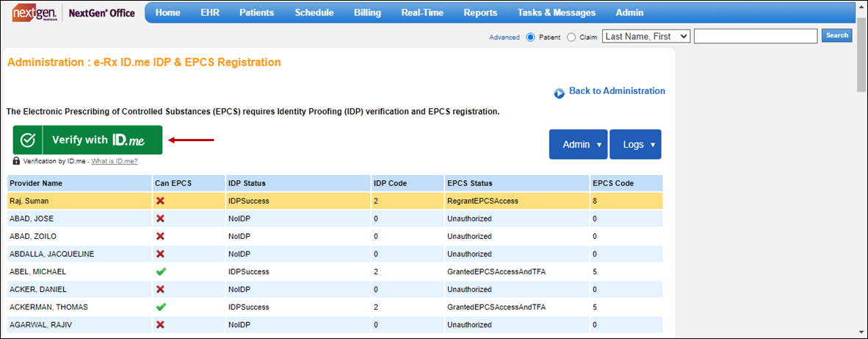The image size is (868, 339).
Task: Click green checkmark for ABEL, MICHAEL
Action: [160, 271]
